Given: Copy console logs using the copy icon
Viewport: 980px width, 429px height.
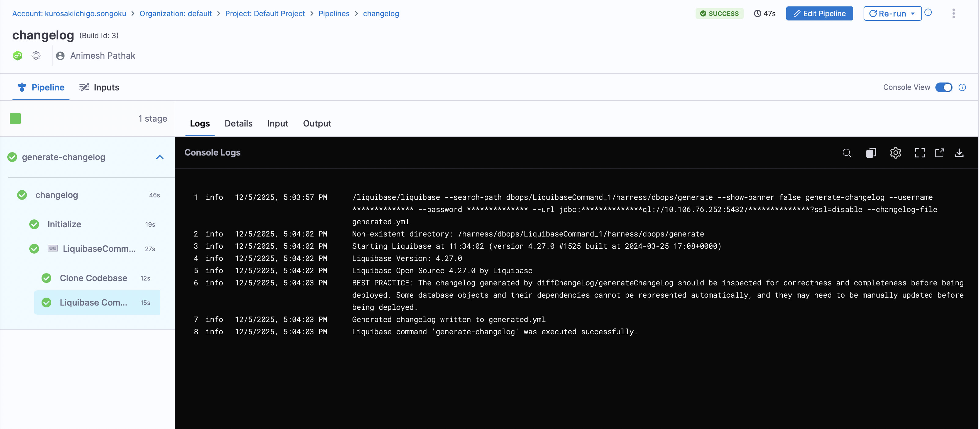Looking at the screenshot, I should click(x=871, y=153).
